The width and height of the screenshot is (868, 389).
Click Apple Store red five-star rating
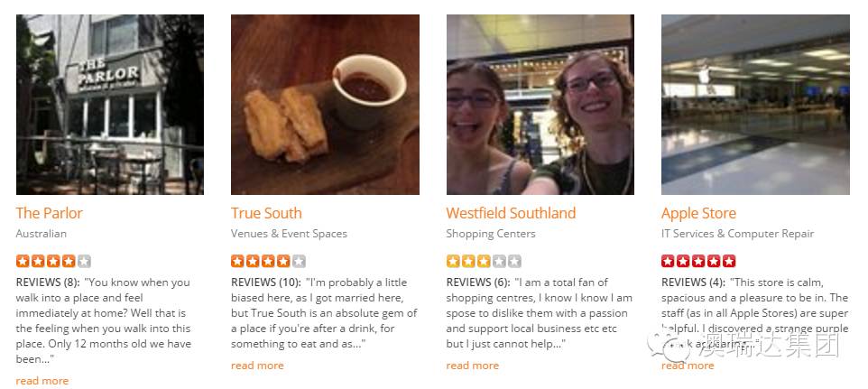point(698,261)
